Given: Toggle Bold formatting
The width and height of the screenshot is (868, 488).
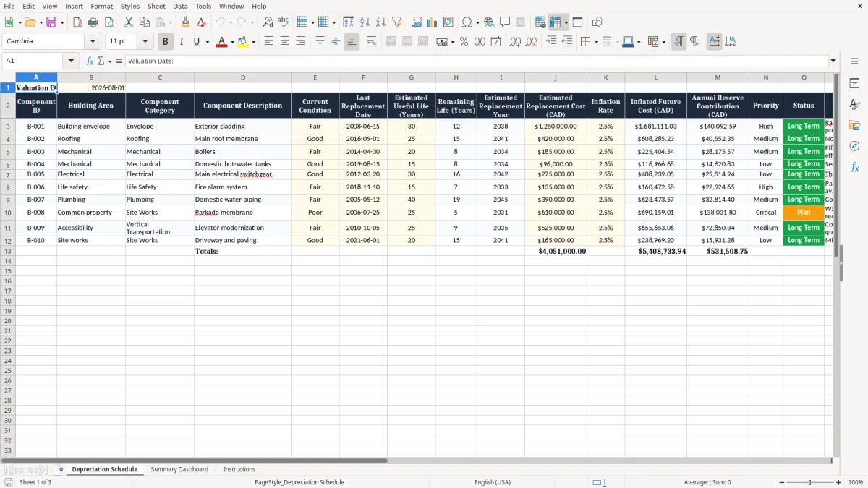Looking at the screenshot, I should tap(165, 42).
